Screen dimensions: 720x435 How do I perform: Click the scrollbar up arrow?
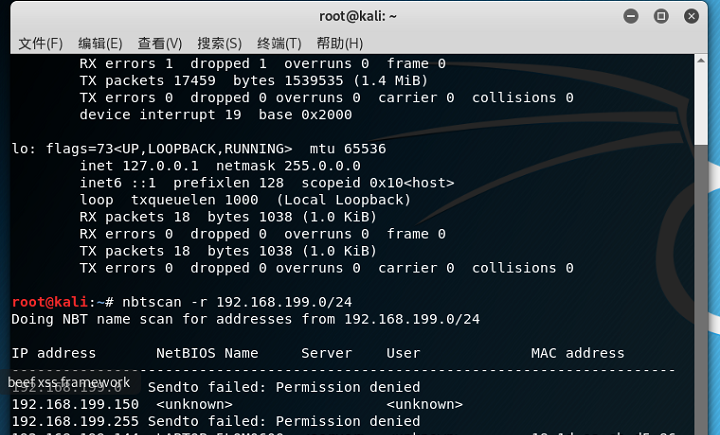point(701,60)
